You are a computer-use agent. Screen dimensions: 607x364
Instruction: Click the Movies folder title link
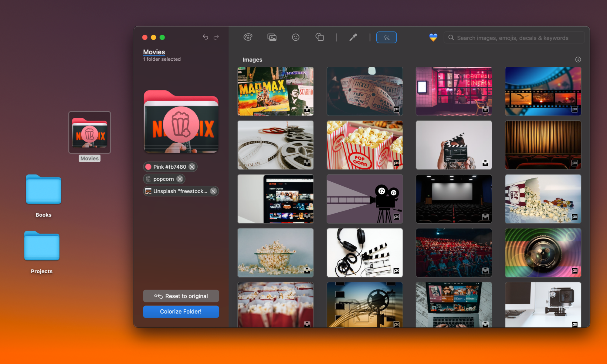pos(154,52)
